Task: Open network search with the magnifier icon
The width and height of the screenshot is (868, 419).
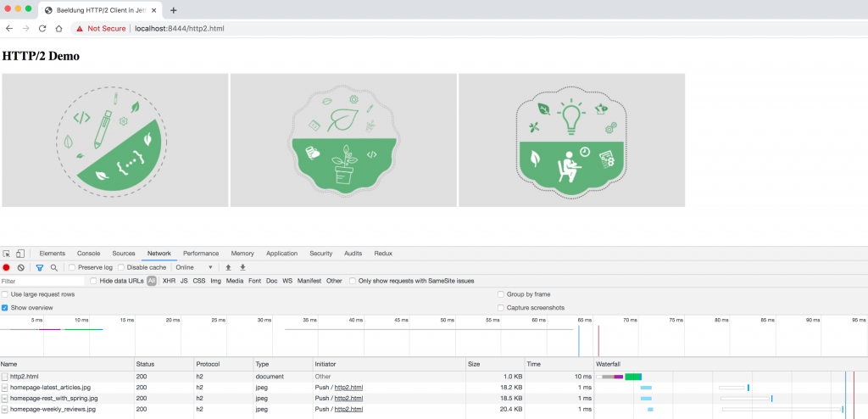Action: [x=53, y=268]
